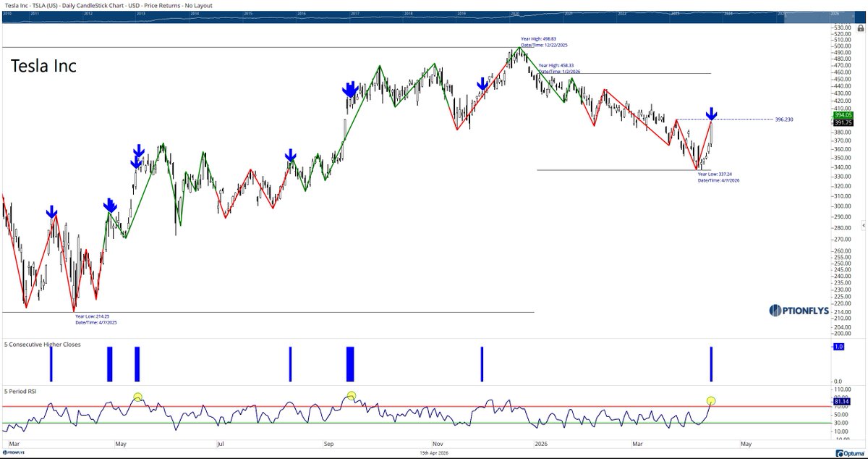Click the black 391.75 price tag
This screenshot has height=459, width=868.
(843, 123)
